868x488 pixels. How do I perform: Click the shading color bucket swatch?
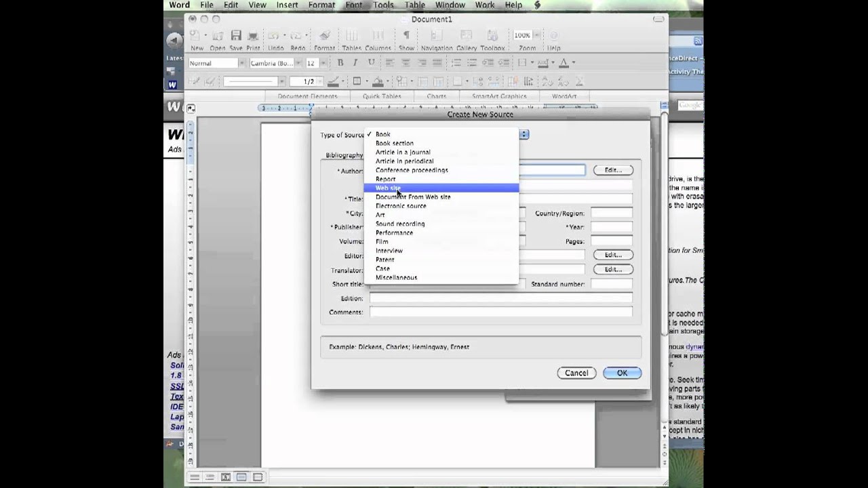tap(378, 81)
